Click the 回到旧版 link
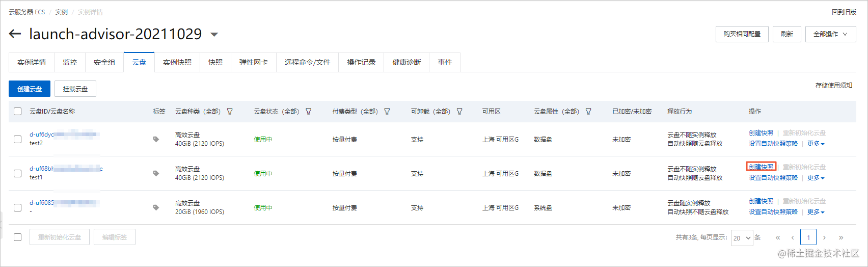 click(x=844, y=12)
